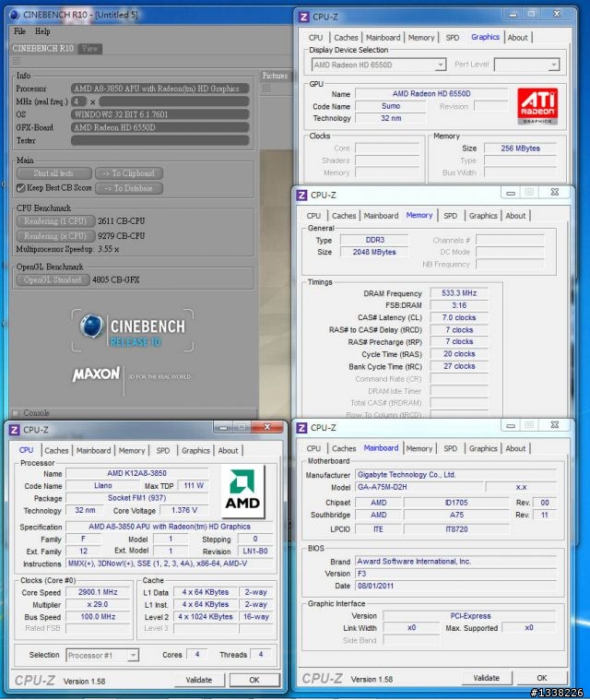Click the CPU-Z Z icon in Mainboard window title
Screen dimensions: 590x700
coord(302,428)
